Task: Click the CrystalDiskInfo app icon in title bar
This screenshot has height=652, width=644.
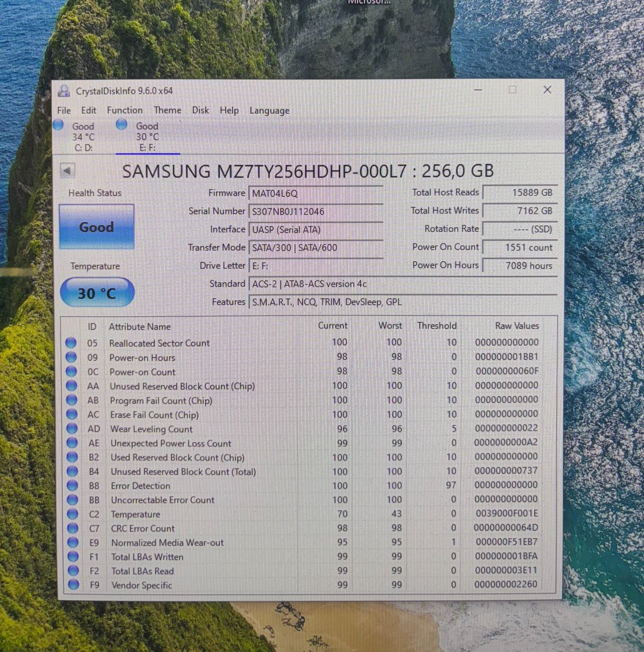Action: tap(64, 91)
